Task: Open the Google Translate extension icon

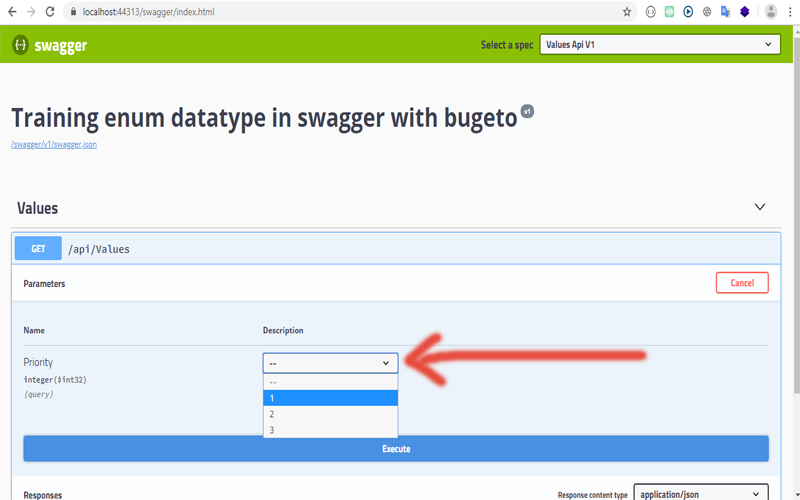Action: tap(725, 12)
